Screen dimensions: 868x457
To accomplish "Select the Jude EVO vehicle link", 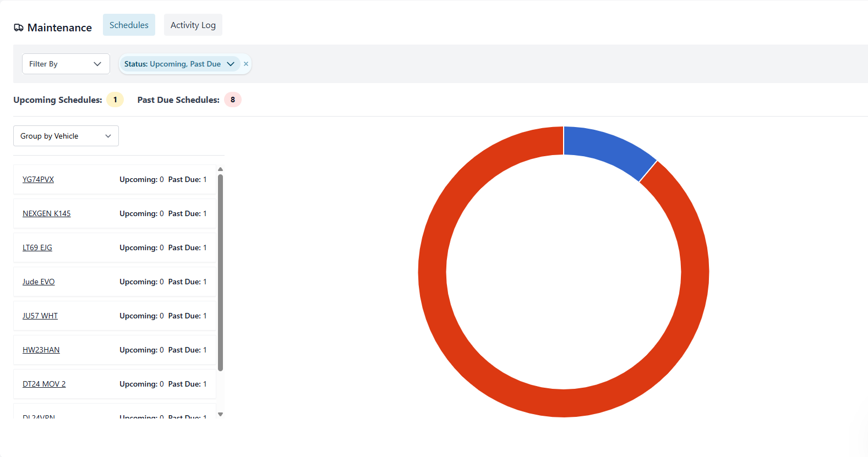I will [39, 282].
